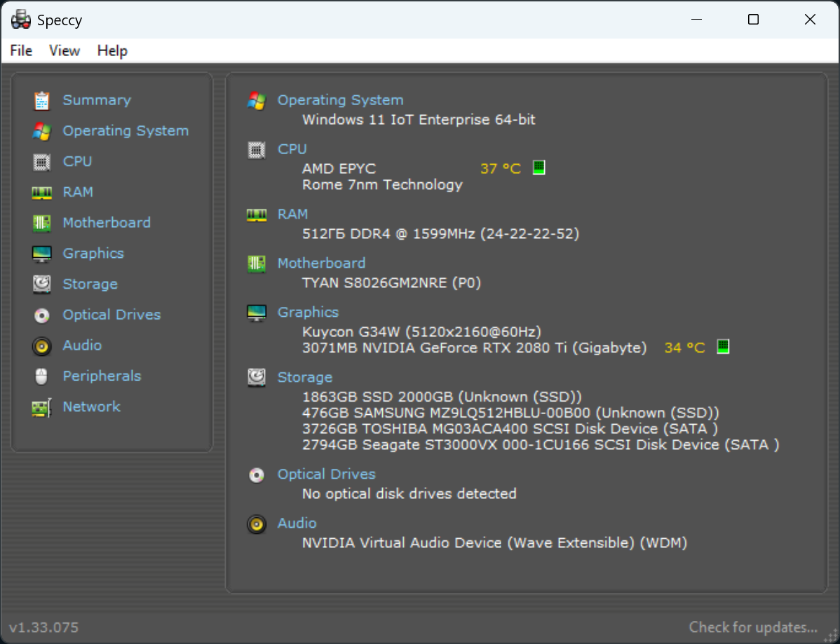Select Graphics in the sidebar
This screenshot has height=644, width=840.
pos(93,254)
